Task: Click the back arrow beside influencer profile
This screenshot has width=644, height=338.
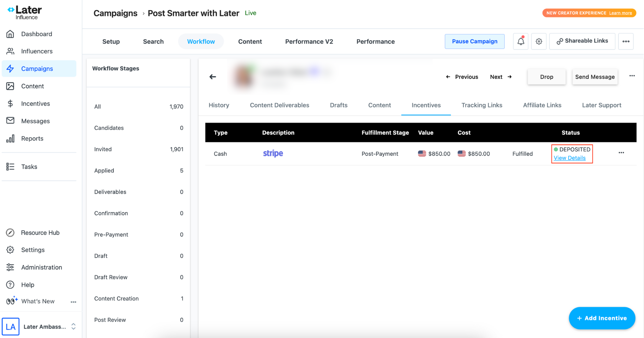Action: [x=213, y=77]
